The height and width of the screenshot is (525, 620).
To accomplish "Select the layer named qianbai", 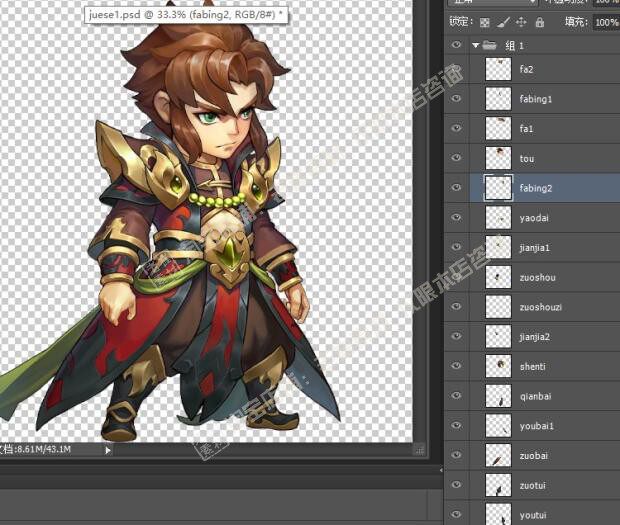I will [535, 397].
